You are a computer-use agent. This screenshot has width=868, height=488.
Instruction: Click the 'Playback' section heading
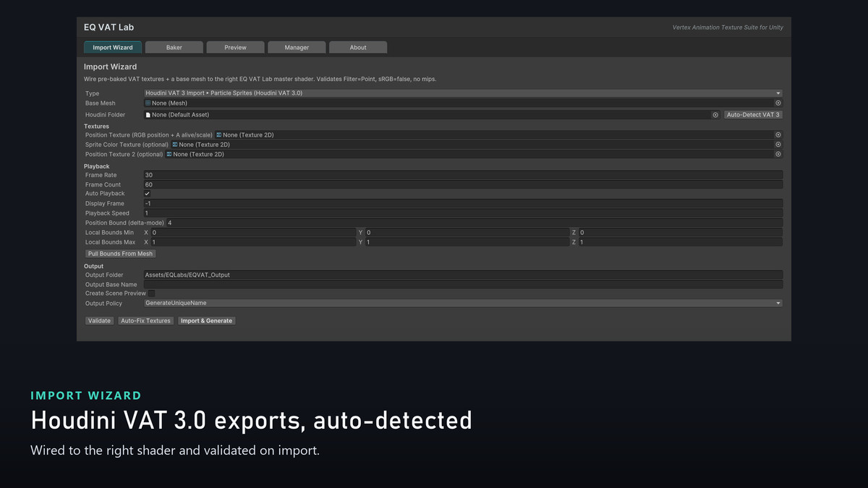[97, 167]
